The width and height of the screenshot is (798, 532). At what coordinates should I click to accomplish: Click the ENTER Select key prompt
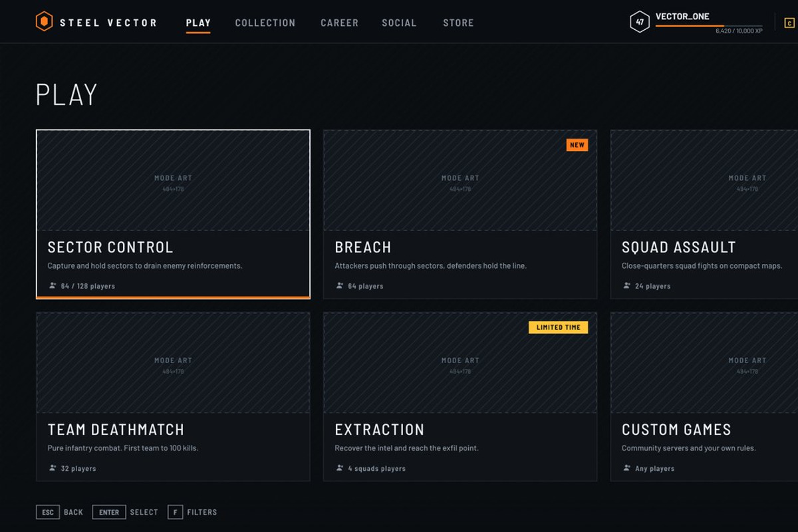coord(125,512)
